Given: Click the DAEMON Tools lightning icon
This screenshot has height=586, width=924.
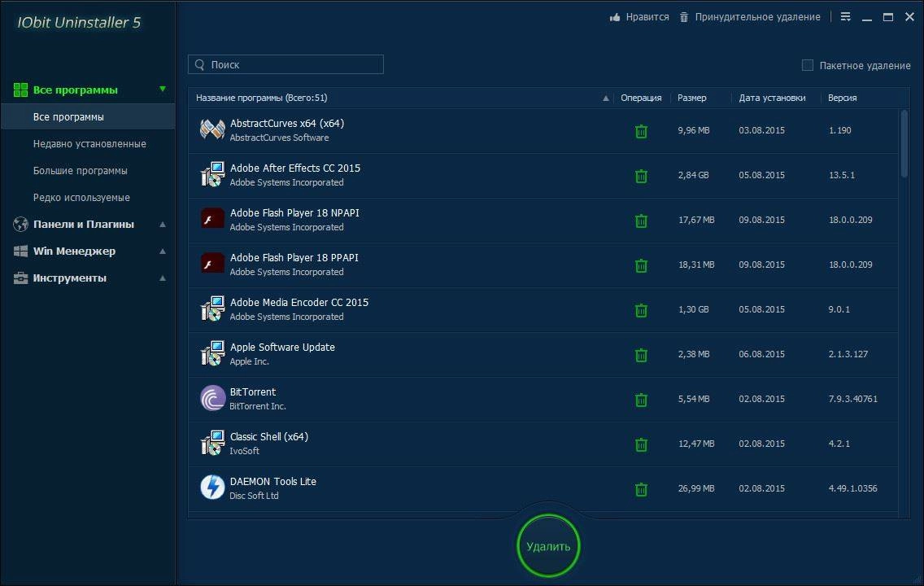Looking at the screenshot, I should [x=212, y=488].
